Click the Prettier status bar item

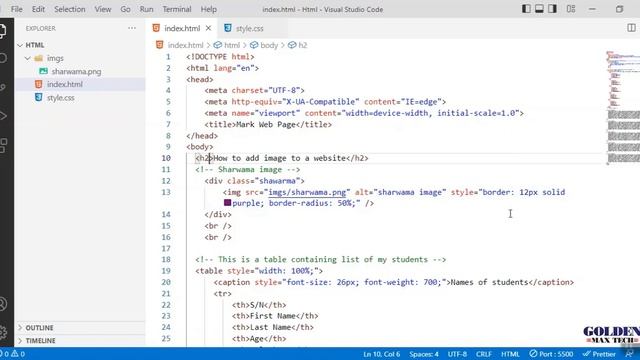click(599, 354)
